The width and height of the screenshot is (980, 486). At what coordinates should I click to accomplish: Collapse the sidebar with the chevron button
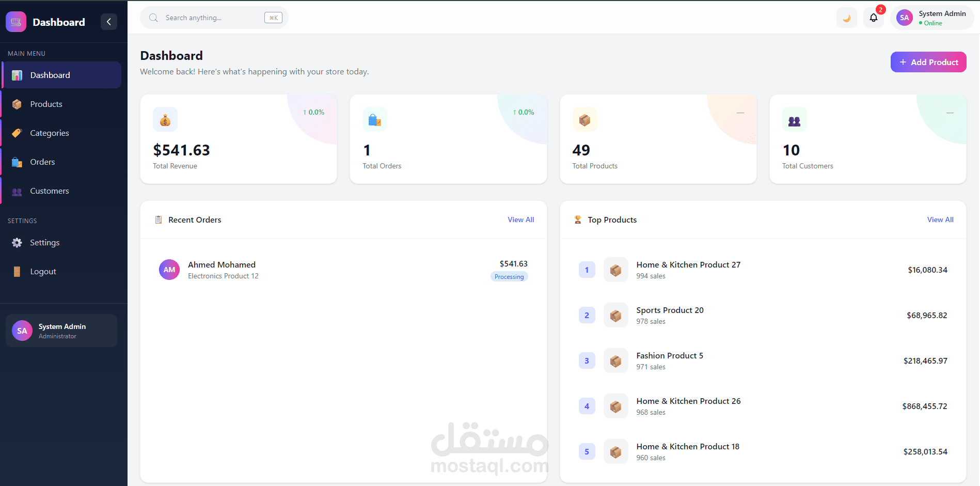tap(109, 22)
